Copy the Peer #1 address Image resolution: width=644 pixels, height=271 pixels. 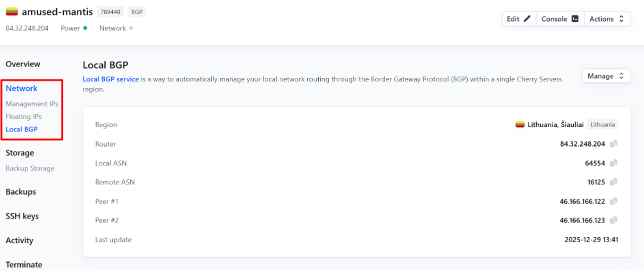coord(614,201)
